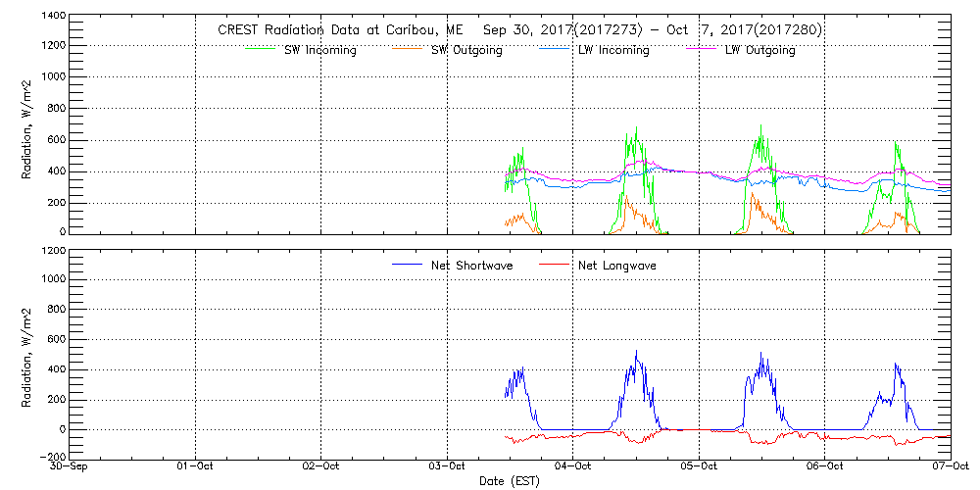Select the 30-Sep date tick label
This screenshot has width=980, height=490.
click(72, 466)
